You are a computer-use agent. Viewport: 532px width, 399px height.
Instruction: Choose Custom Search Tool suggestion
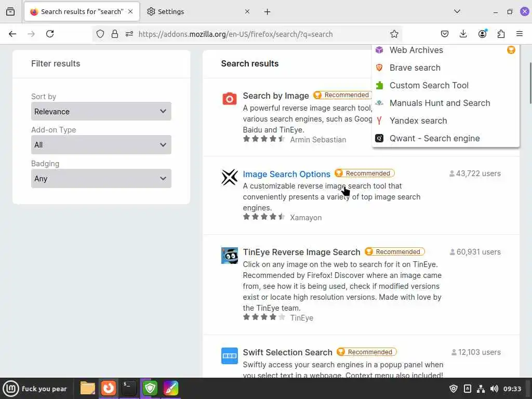(445, 85)
